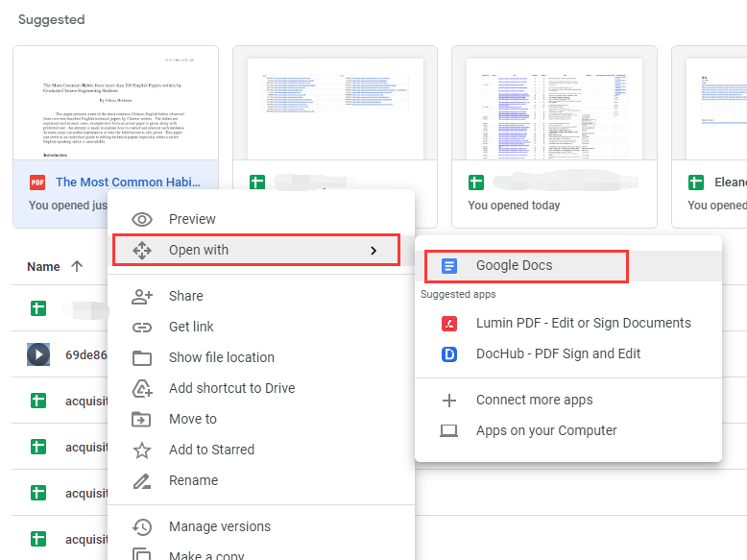Screen dimensions: 747x560
Task: Choose Show file location entry
Action: [x=261, y=358]
